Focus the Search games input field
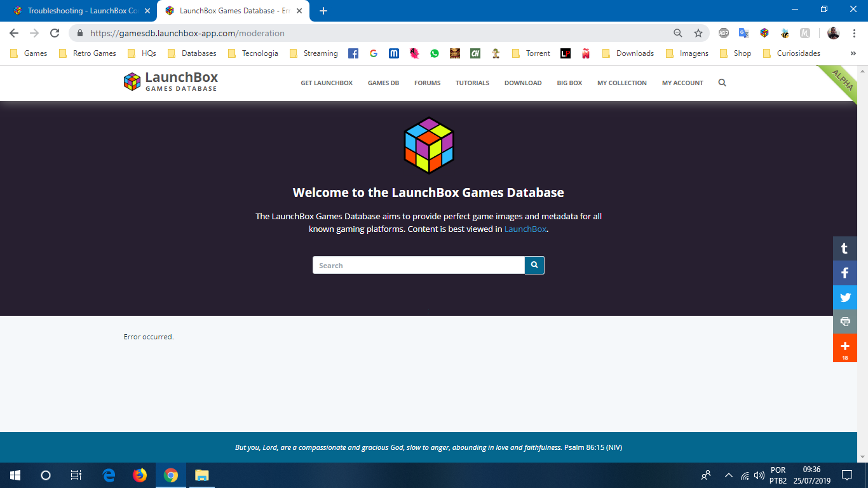 click(x=419, y=265)
